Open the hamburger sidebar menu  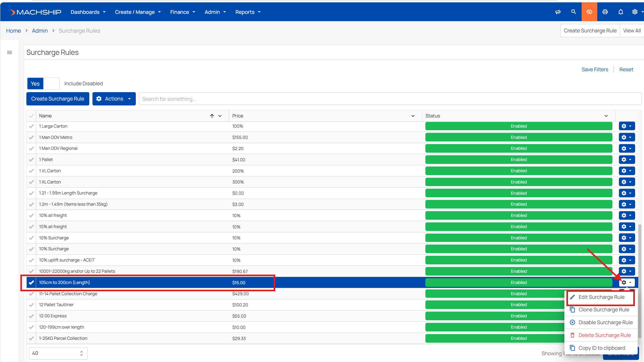[10, 52]
